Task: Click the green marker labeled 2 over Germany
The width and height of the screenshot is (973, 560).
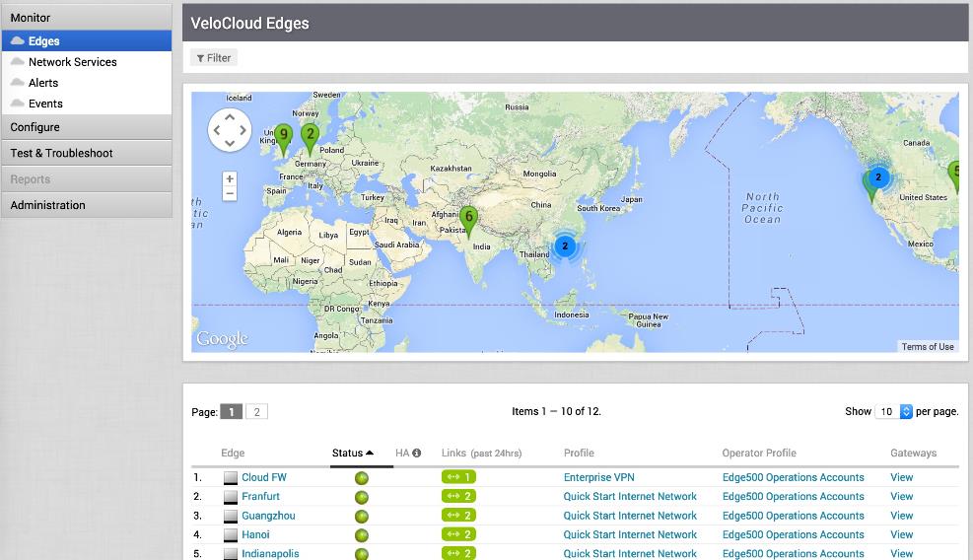Action: tap(310, 138)
